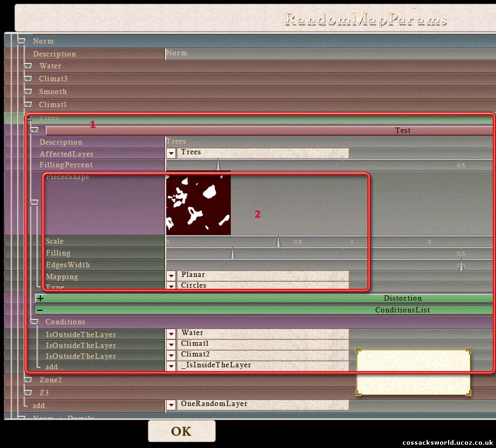Click the RandomMapParams window title
The image size is (496, 448).
pyautogui.click(x=366, y=19)
